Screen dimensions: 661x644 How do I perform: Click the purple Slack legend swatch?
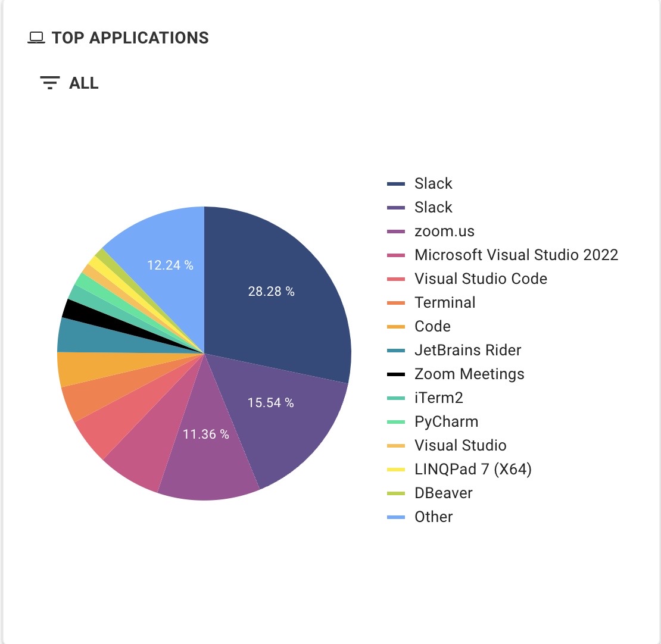[x=396, y=207]
